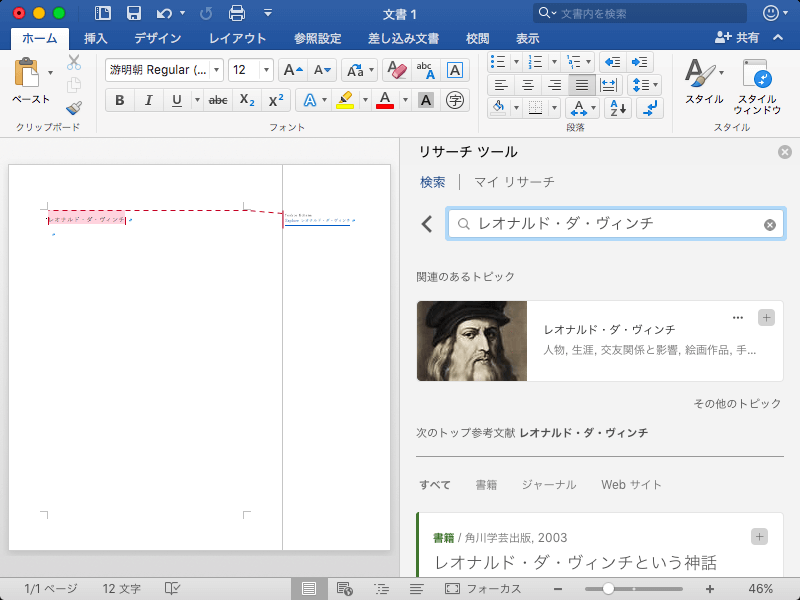Open the Styles Window icon
800x600 pixels.
coord(757,76)
